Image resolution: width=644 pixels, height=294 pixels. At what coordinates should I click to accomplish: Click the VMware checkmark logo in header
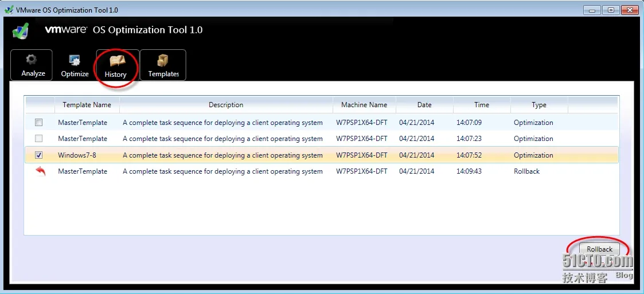coord(20,30)
